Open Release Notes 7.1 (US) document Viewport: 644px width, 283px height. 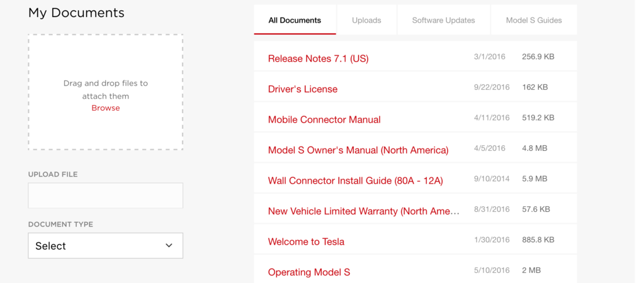click(318, 58)
